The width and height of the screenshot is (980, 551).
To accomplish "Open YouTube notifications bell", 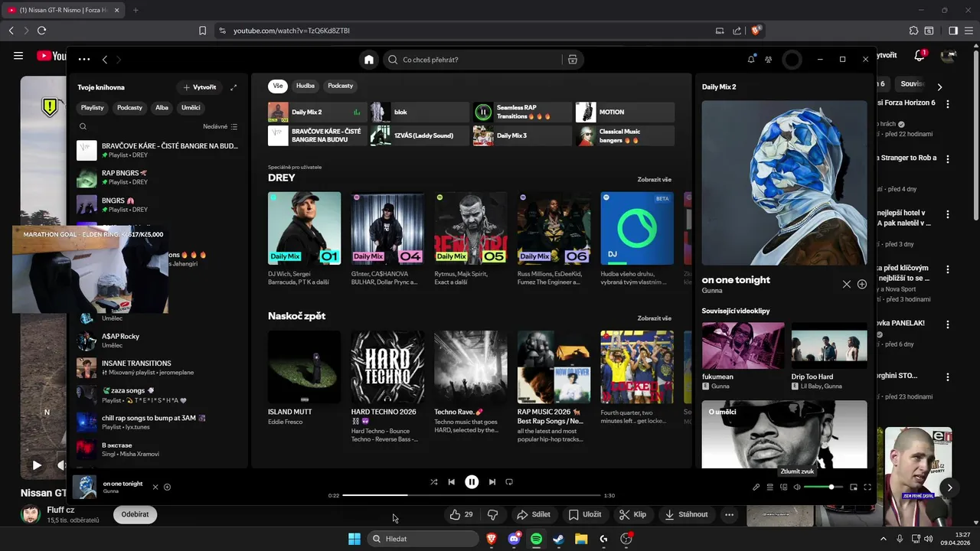I will (920, 56).
